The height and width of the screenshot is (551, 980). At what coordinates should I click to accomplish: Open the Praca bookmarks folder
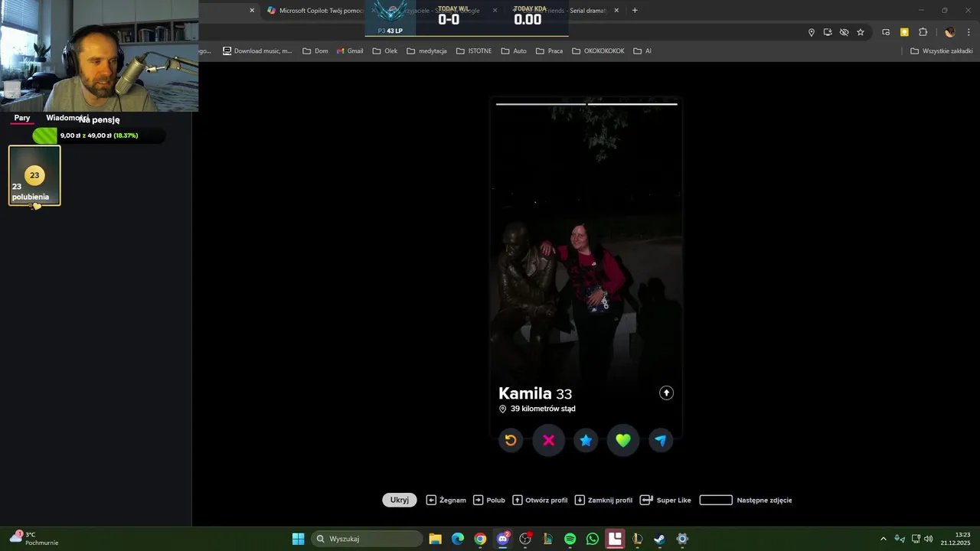click(550, 51)
